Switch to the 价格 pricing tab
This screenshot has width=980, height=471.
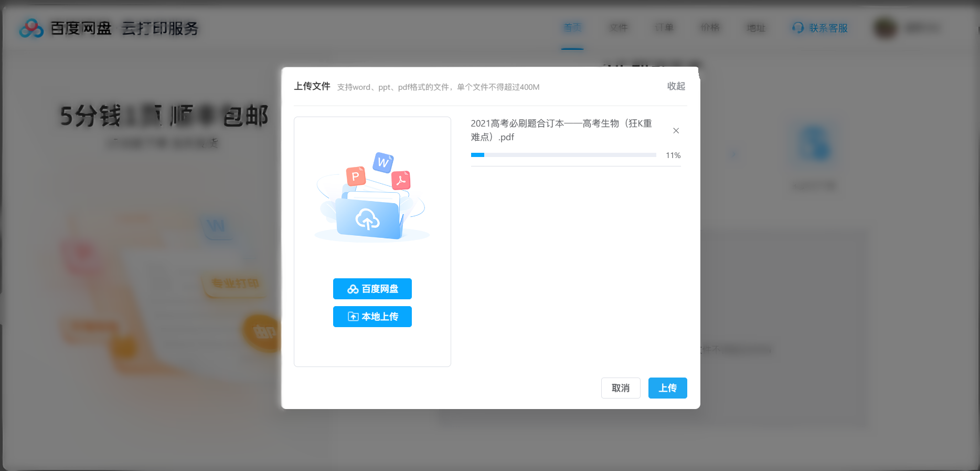click(x=710, y=27)
